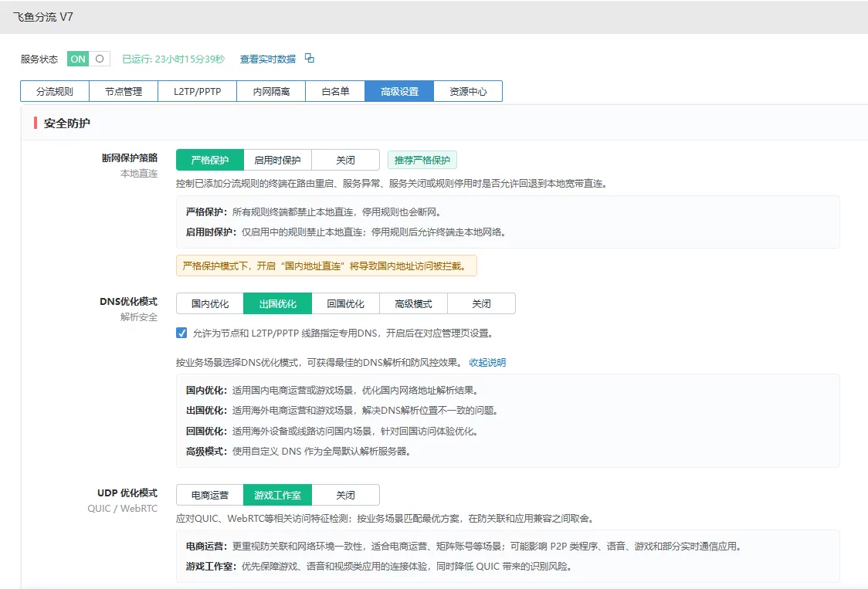Open real-time data popup icon

310,58
